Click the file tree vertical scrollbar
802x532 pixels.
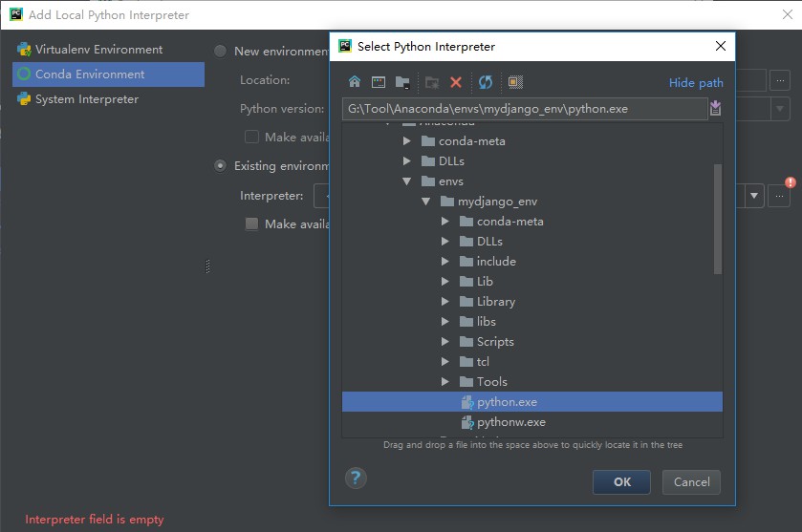[x=718, y=220]
